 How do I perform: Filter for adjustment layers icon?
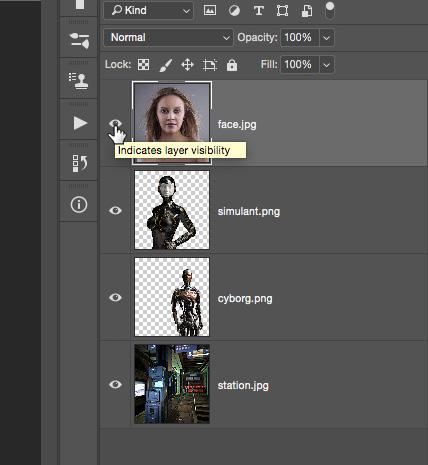(x=234, y=11)
